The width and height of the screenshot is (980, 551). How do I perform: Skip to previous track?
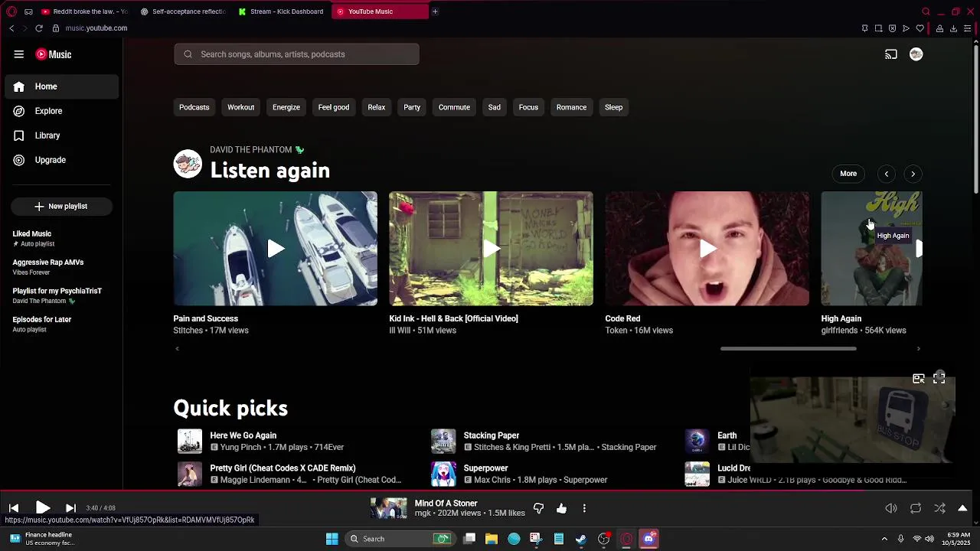tap(14, 508)
